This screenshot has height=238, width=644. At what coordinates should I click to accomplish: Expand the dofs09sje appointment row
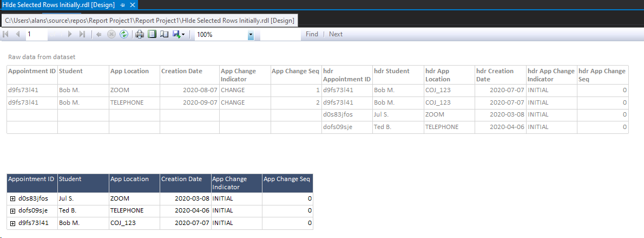(x=13, y=211)
